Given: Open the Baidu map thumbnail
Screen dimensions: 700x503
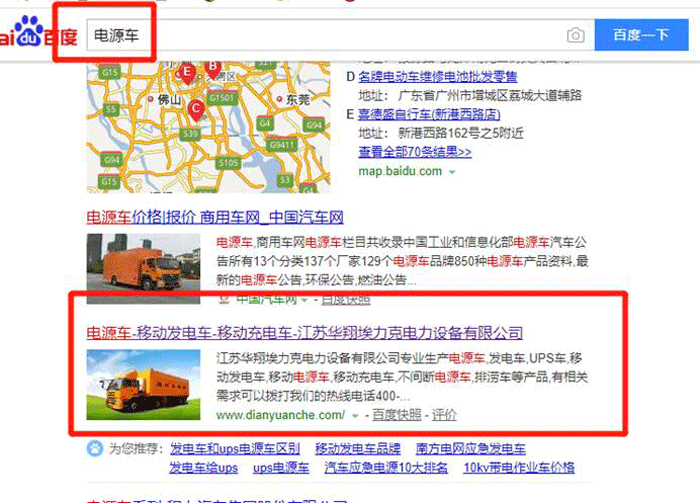Looking at the screenshot, I should point(208,127).
